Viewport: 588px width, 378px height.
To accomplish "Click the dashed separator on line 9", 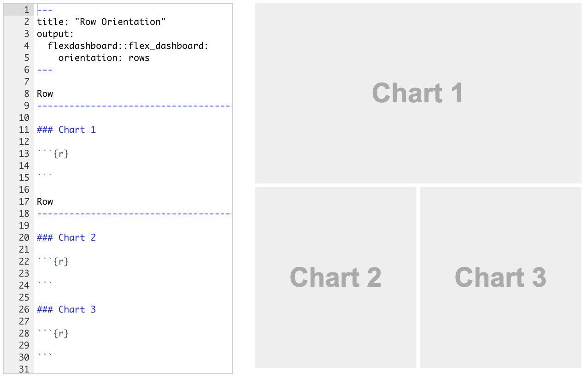I will point(134,106).
